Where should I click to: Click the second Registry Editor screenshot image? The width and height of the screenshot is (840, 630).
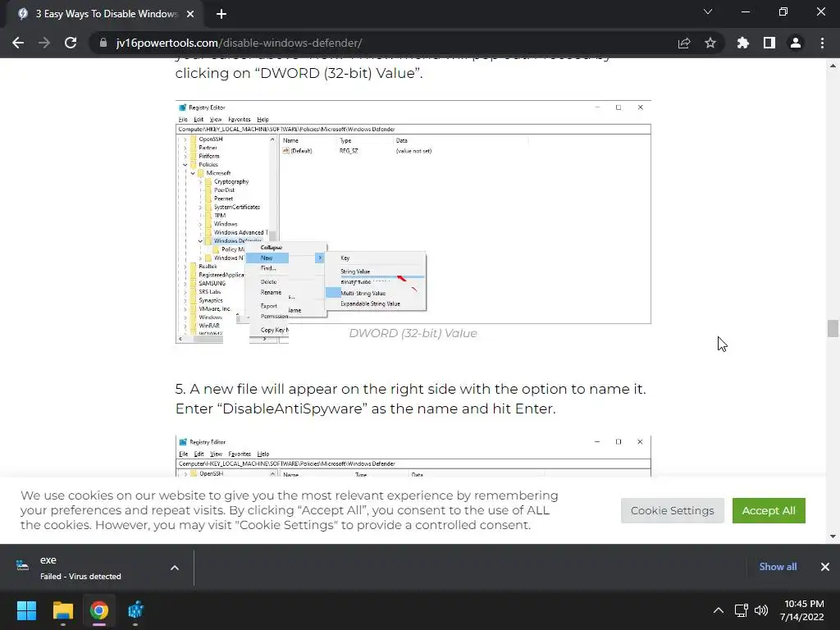[x=413, y=456]
